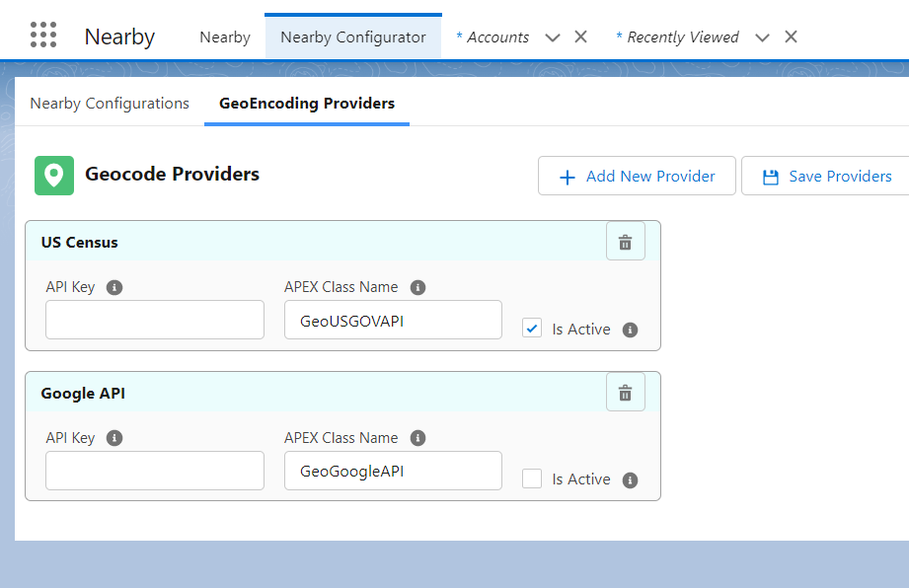Enable Is Active for Google API provider
Viewport: 909px width, 588px height.
click(532, 478)
